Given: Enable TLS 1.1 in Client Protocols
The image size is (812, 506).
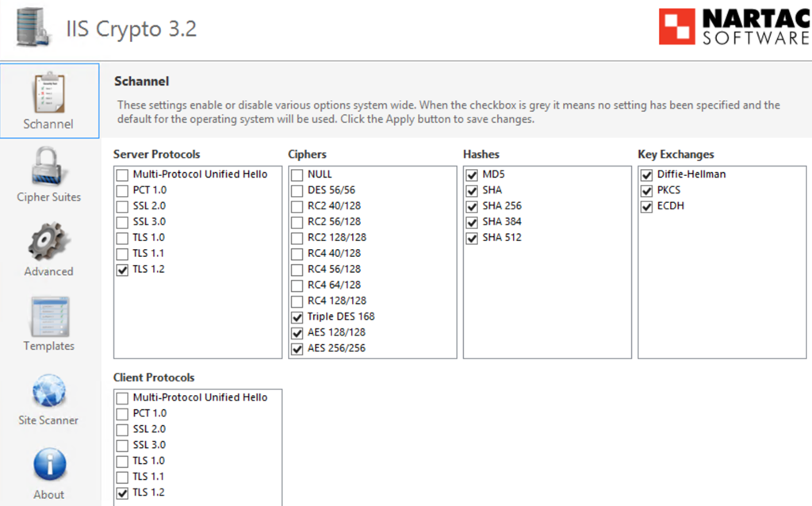Looking at the screenshot, I should click(122, 477).
